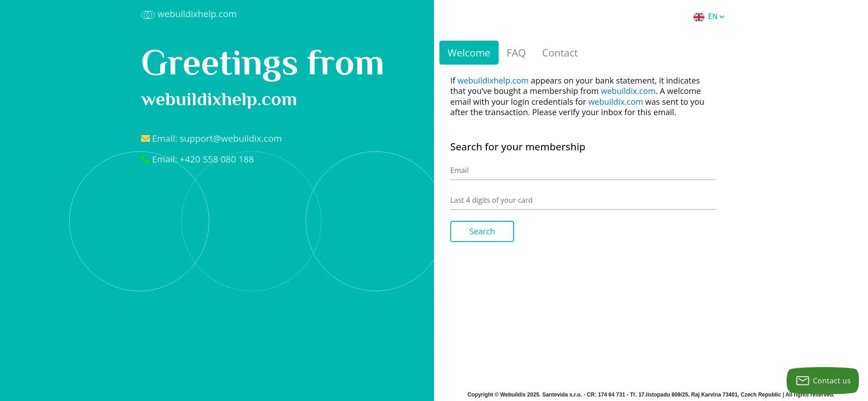The image size is (868, 401).
Task: Click the interlocking circles logo icon
Action: (148, 15)
